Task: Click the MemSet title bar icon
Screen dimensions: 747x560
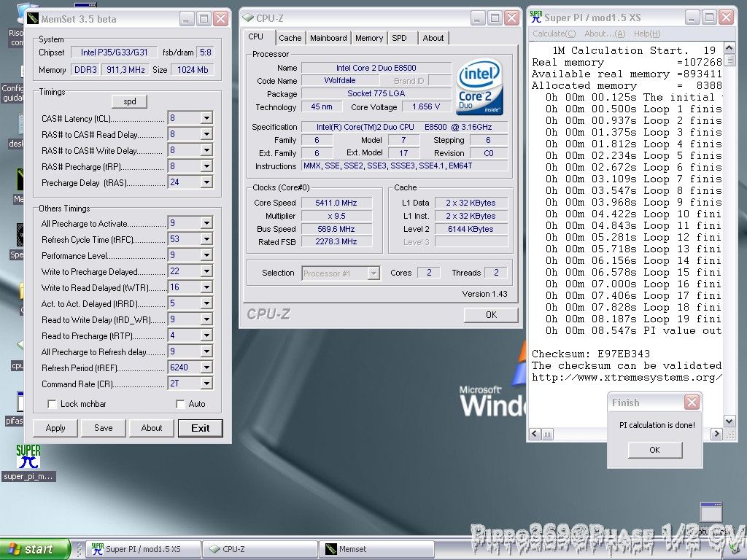Action: [32, 19]
